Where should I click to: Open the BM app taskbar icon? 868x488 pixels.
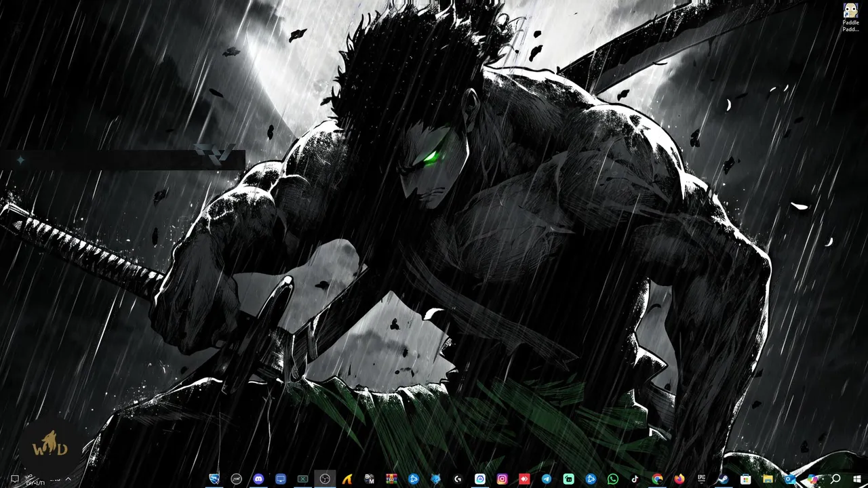click(369, 479)
